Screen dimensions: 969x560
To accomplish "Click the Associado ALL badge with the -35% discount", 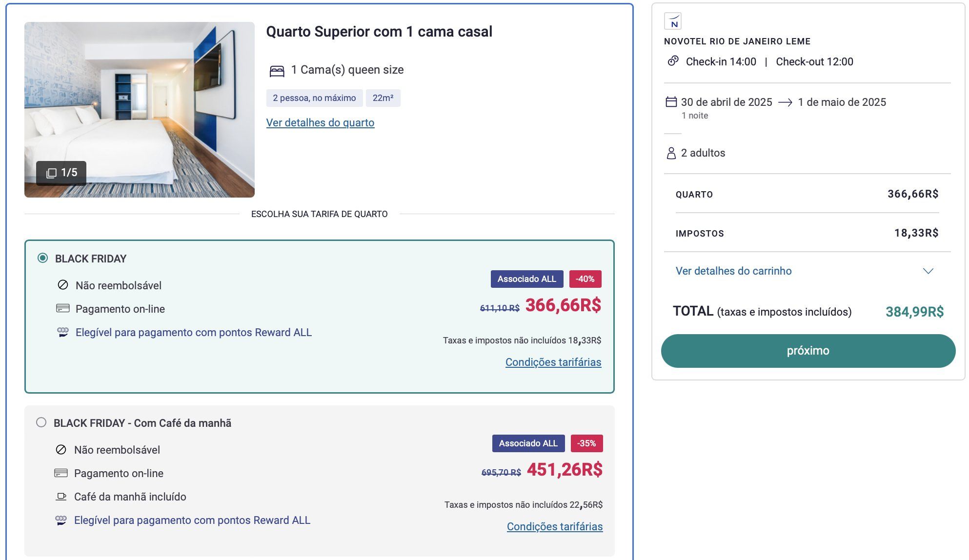I will point(528,443).
